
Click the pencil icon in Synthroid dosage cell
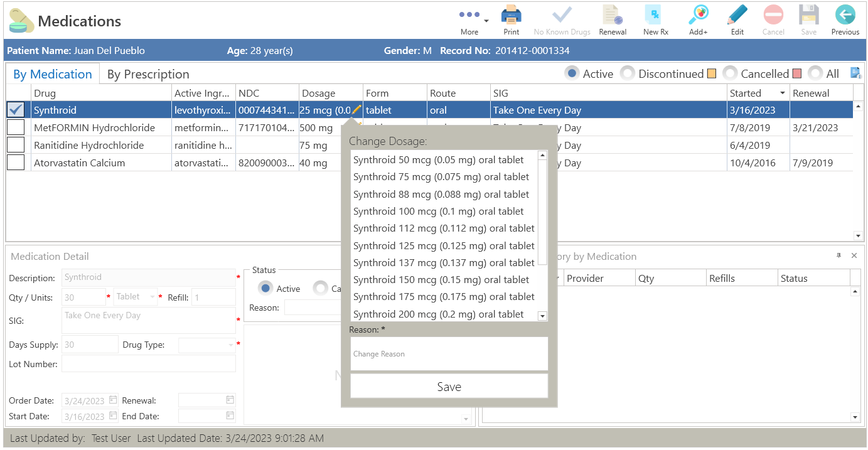[356, 110]
